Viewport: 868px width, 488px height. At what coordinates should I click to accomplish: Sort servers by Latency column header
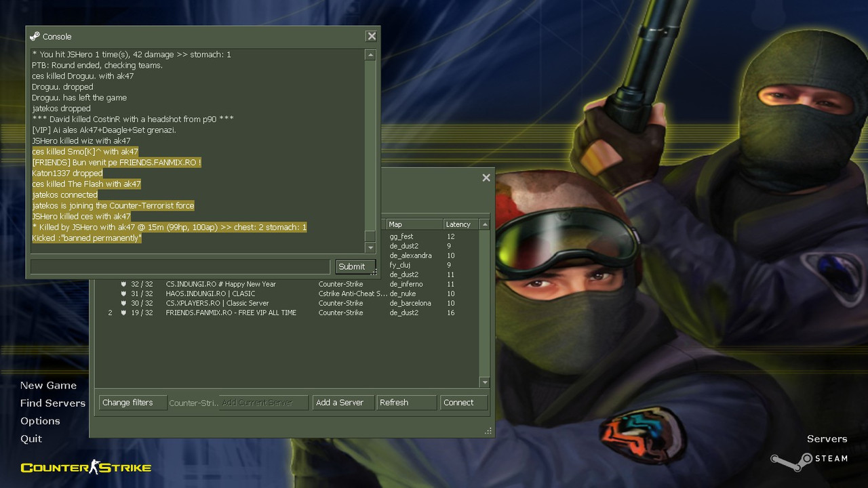tap(461, 224)
